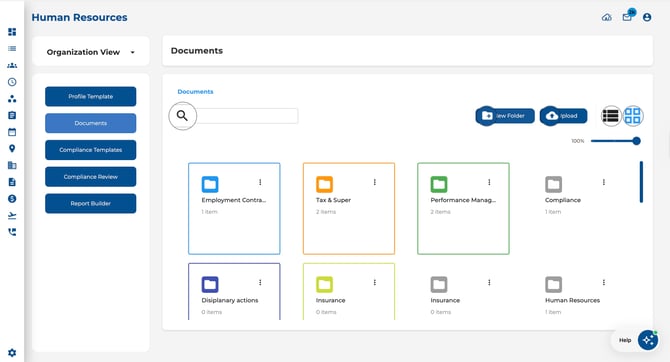Go to Compliance Templates
670x362 pixels.
point(91,150)
